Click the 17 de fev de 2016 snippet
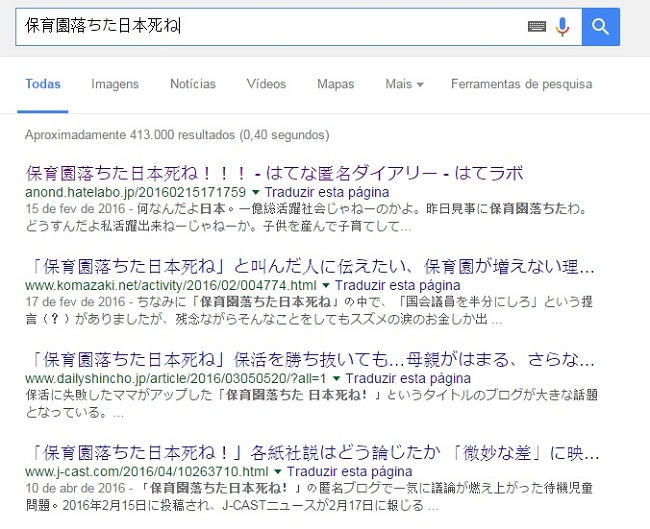Image resolution: width=650 pixels, height=529 pixels. pyautogui.click(x=309, y=311)
